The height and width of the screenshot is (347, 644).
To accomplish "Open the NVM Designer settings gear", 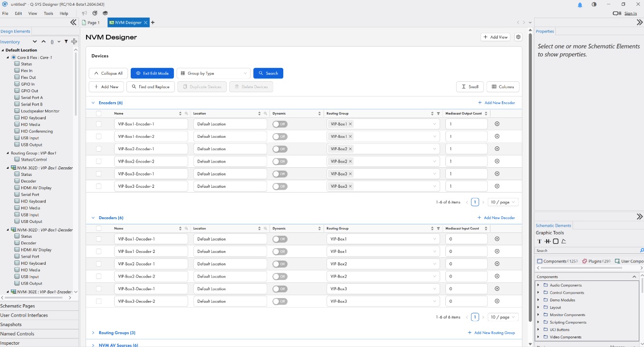I will [518, 37].
